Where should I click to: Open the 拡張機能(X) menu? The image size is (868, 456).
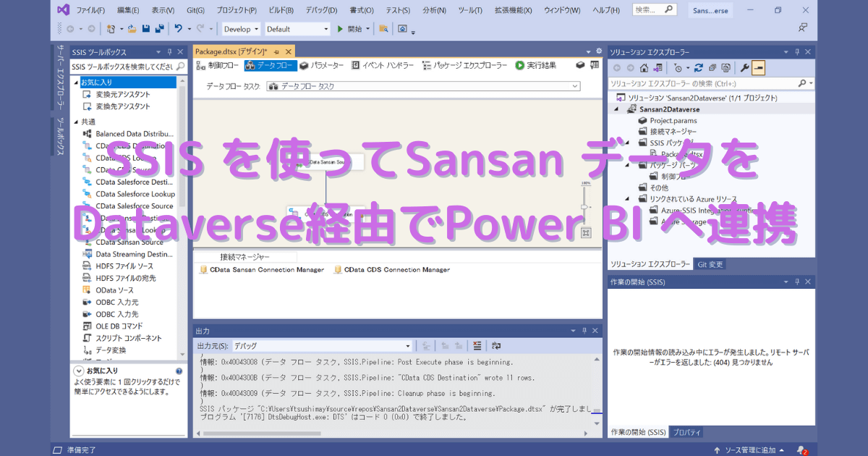coord(513,10)
